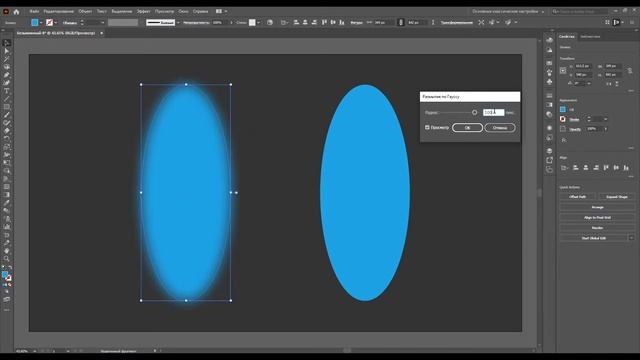Open the Эффект menu
The height and width of the screenshot is (360, 640).
point(143,11)
